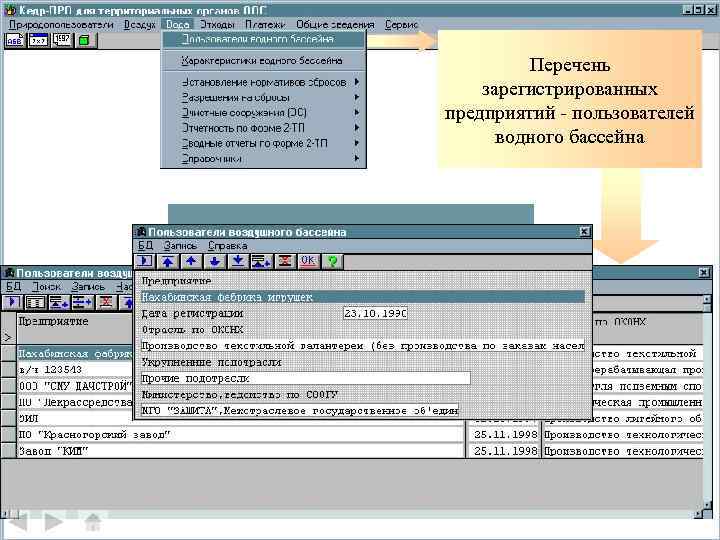Click the OK icon in record form toolbar
Screen dimensions: 720x540
coord(308,261)
